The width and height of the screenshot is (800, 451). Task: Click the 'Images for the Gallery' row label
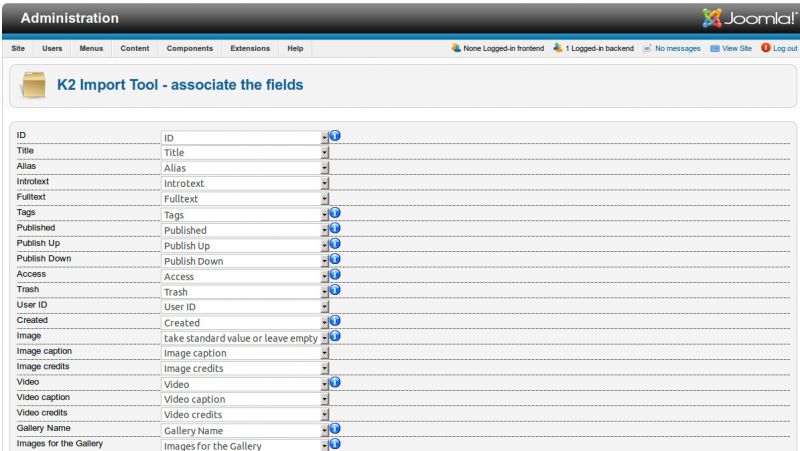(x=60, y=443)
